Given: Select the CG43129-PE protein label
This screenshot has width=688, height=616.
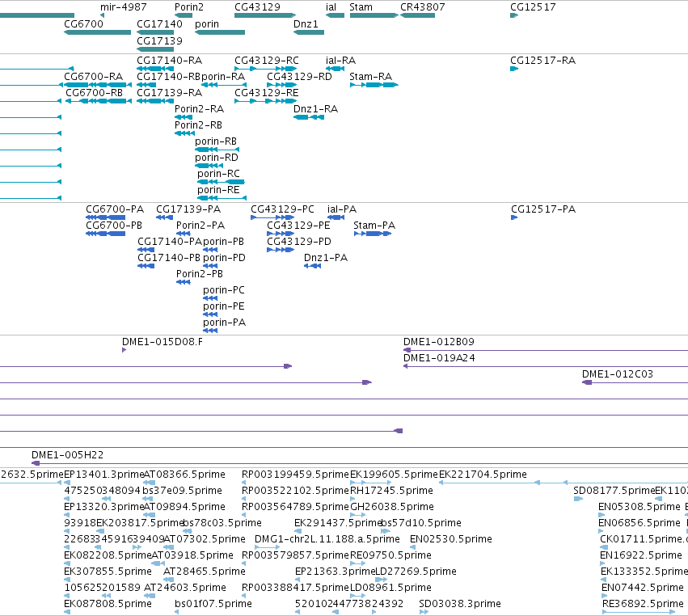Looking at the screenshot, I should pos(298,226).
